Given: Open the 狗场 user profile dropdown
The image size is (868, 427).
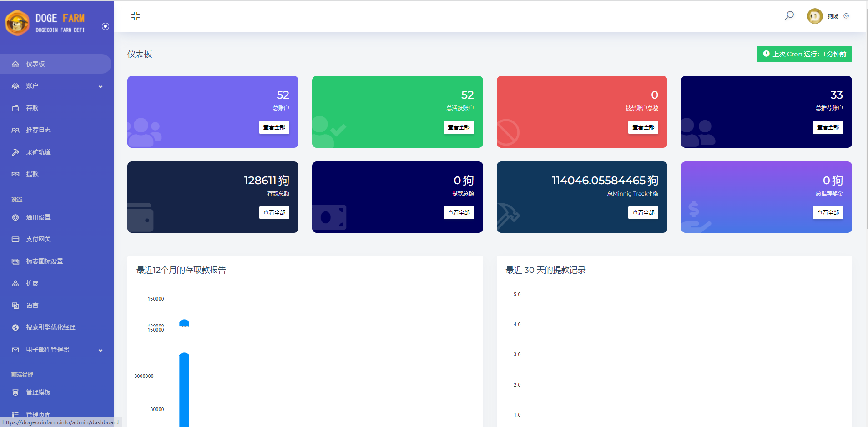Looking at the screenshot, I should tap(828, 16).
